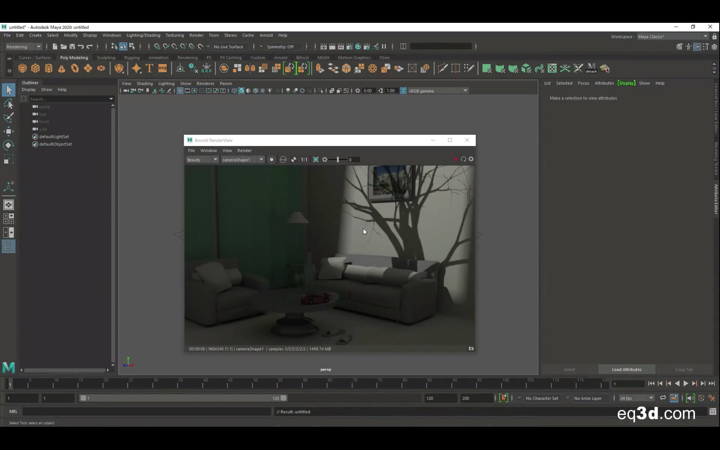Click the Type text tool shelf icon
Screen dimensions: 720x450
[x=149, y=69]
